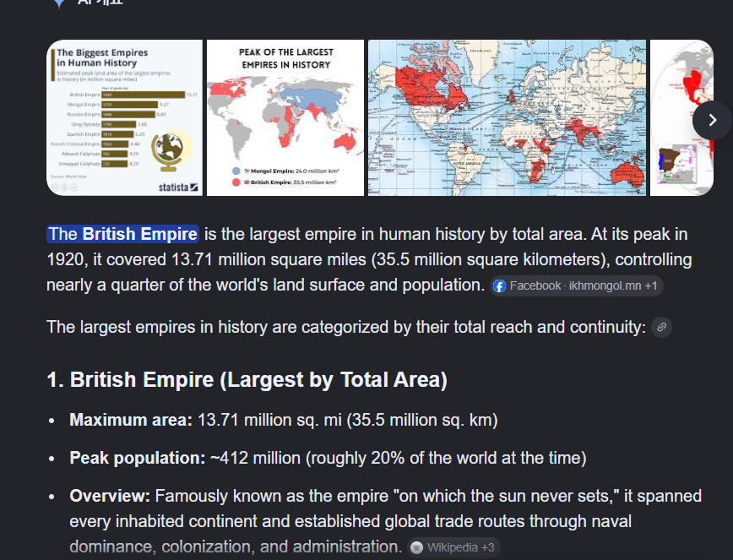Click the text '13.71 million sq. mi (35.5 million sq. km)'
The width and height of the screenshot is (733, 560).
(x=348, y=420)
